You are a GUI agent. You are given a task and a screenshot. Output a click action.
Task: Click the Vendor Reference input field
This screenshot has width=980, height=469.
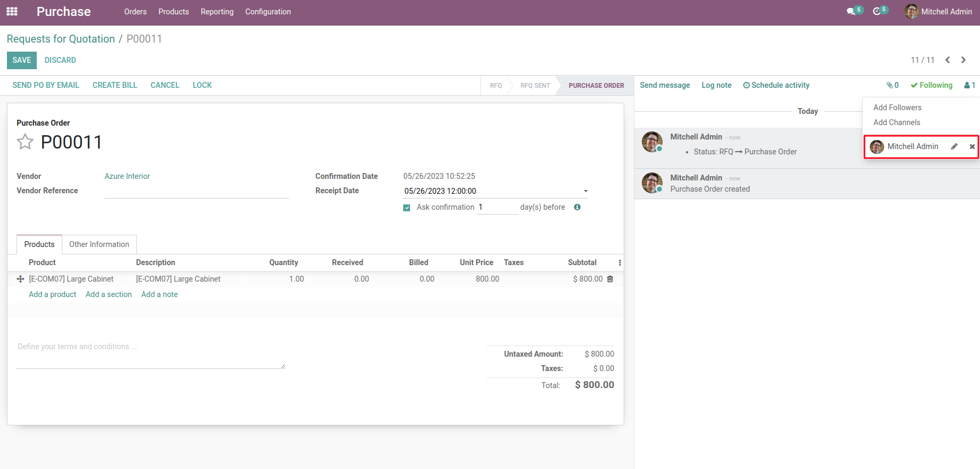(197, 191)
